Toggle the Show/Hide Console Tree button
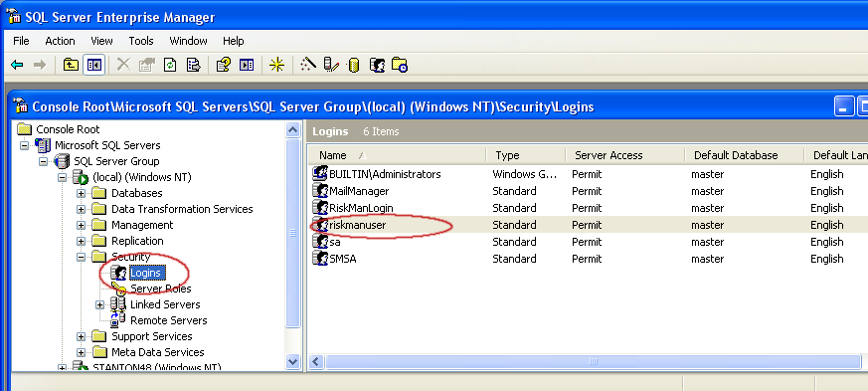Screen dimensions: 868x391 click(94, 65)
